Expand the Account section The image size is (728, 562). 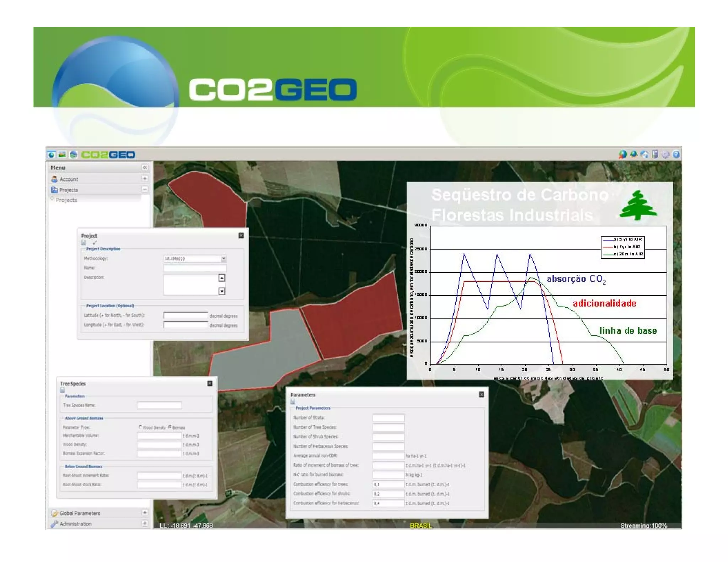145,179
